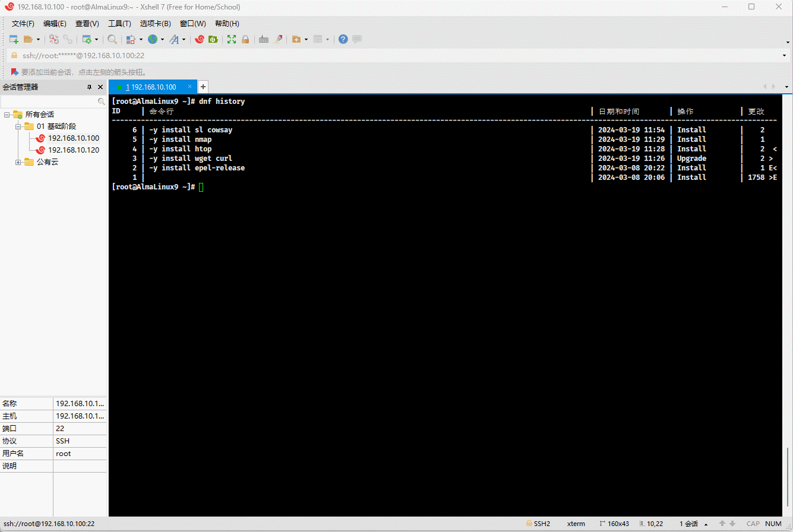Click the magnifier Find icon in toolbar
Image resolution: width=793 pixels, height=532 pixels.
point(112,39)
